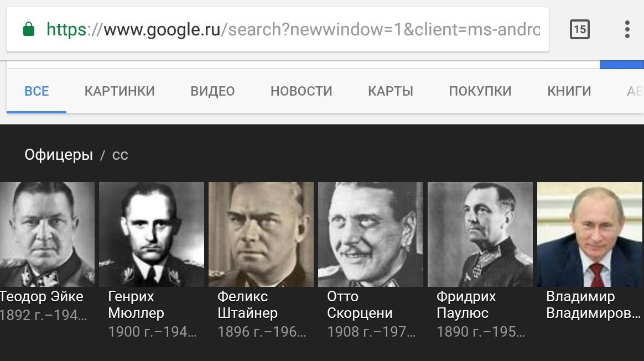Viewport: 644px width, 361px height.
Task: Switch to the КАРТЫ tab
Action: click(391, 91)
